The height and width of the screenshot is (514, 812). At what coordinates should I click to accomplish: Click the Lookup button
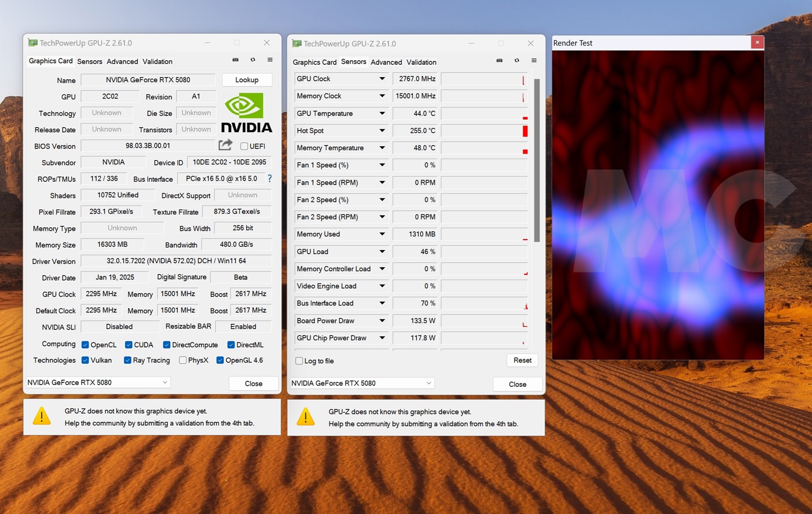247,80
